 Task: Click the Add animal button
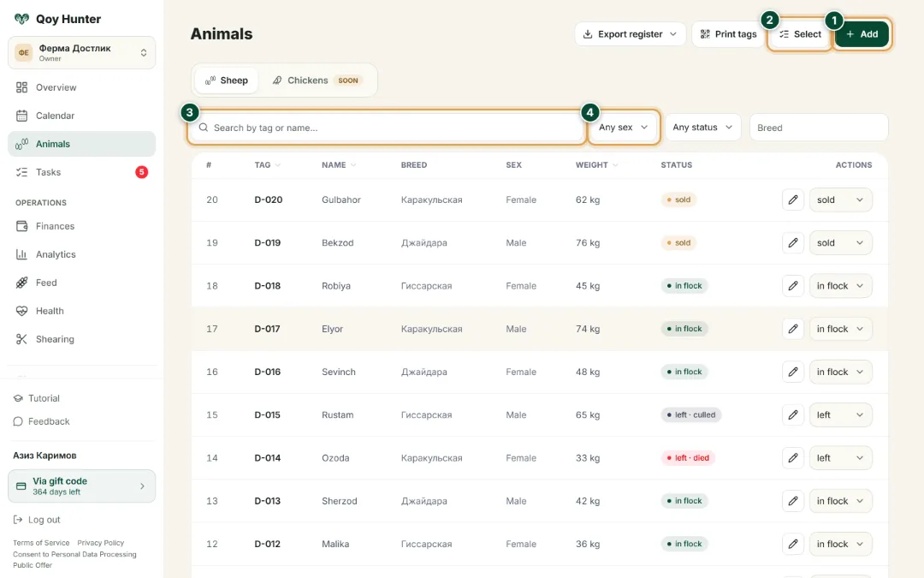(x=862, y=34)
